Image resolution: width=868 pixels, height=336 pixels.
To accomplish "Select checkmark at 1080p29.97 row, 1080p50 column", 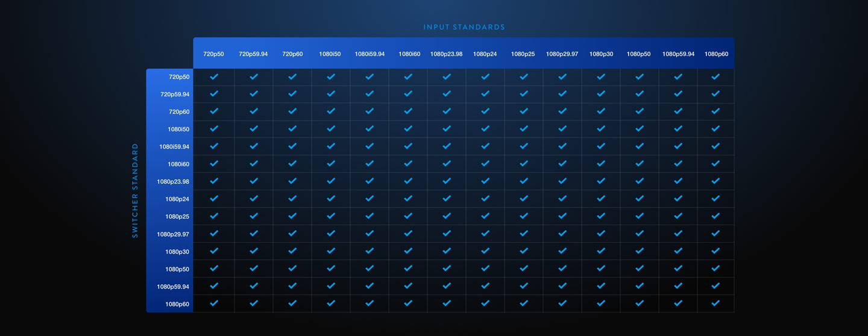I will [x=640, y=234].
